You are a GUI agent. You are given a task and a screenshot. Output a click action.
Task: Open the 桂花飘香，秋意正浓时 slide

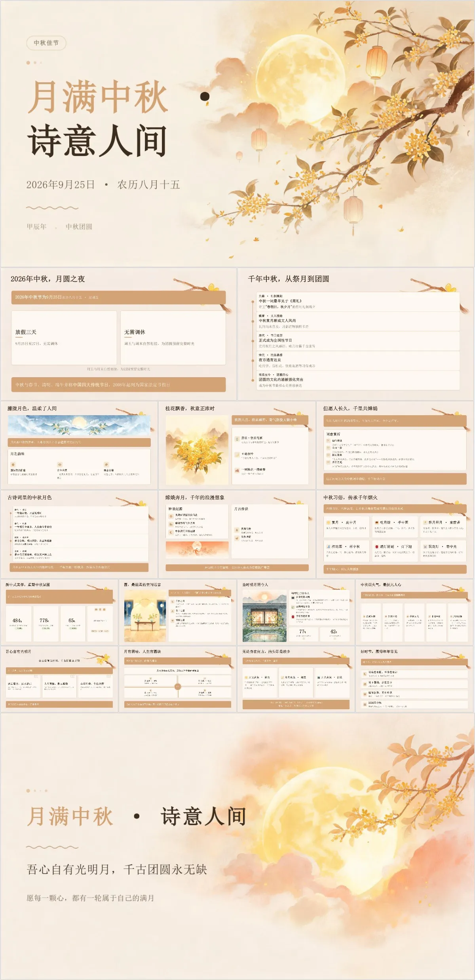(237, 445)
